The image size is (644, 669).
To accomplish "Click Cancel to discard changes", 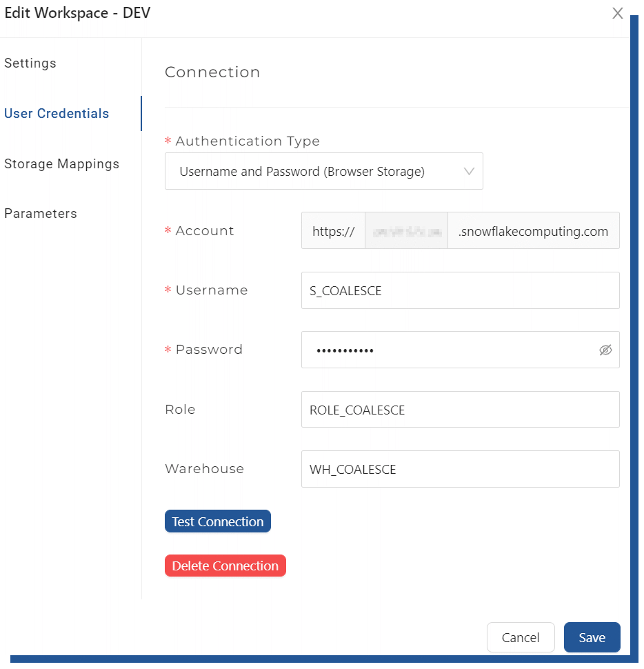I will click(521, 637).
